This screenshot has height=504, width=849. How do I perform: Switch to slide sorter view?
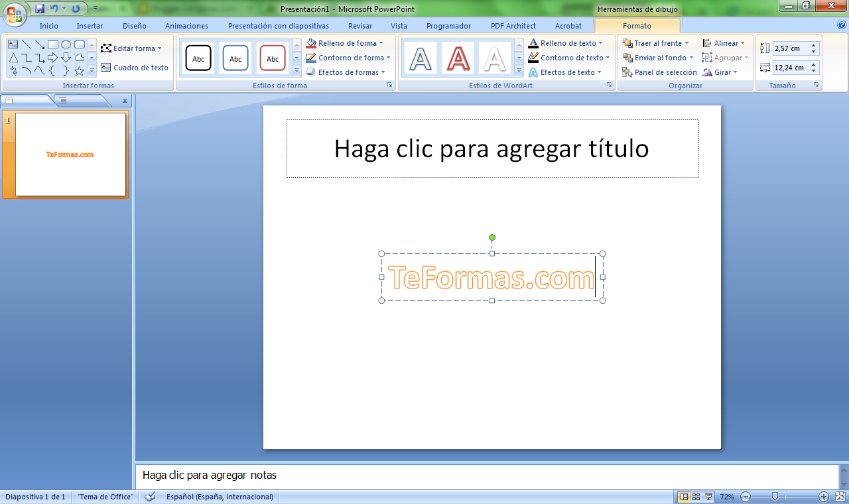(x=696, y=497)
